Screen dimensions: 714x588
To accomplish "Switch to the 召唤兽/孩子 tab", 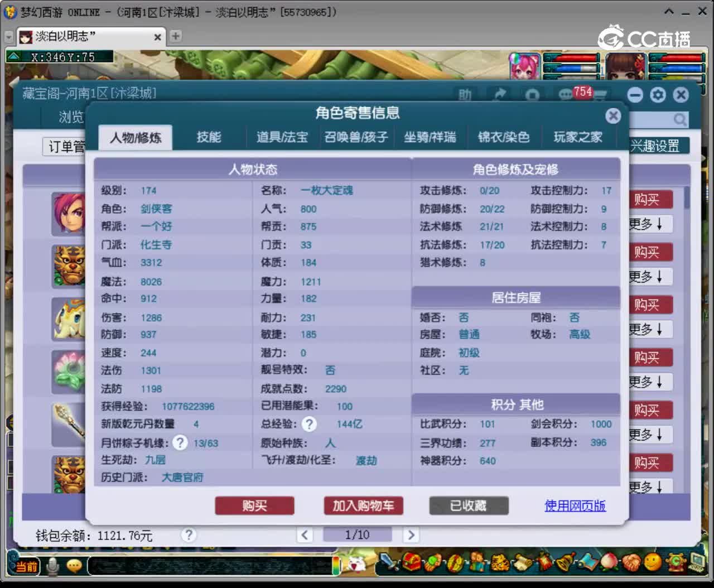I will (x=356, y=137).
